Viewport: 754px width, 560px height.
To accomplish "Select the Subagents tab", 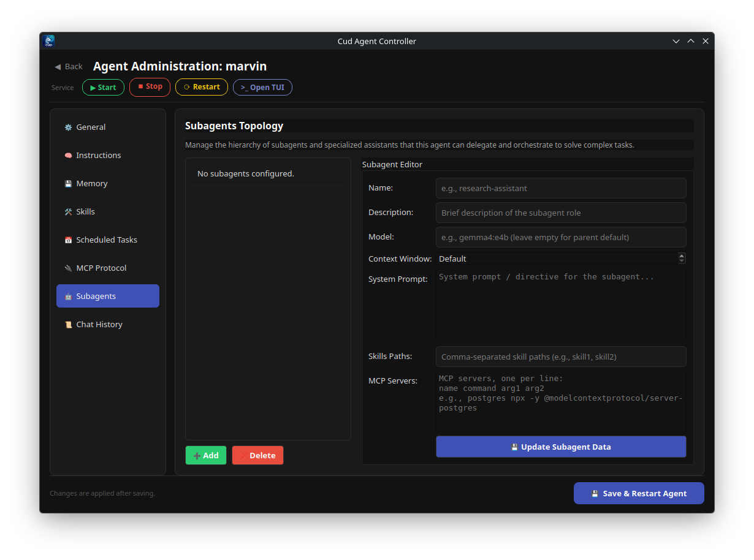I will coord(108,296).
